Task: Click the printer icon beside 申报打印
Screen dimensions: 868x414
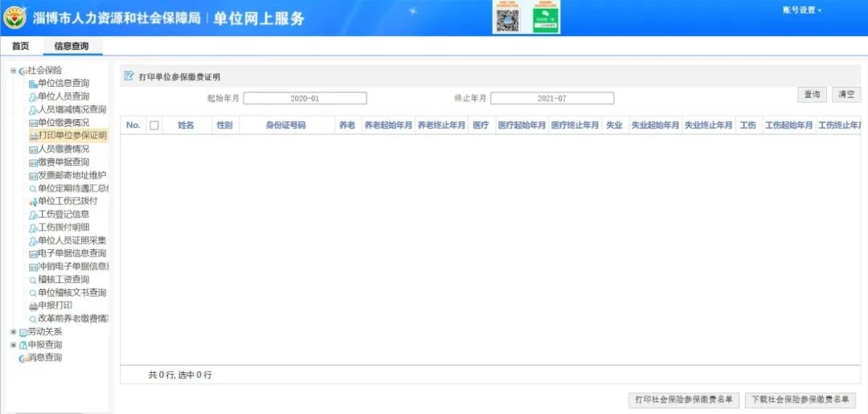Action: (33, 306)
